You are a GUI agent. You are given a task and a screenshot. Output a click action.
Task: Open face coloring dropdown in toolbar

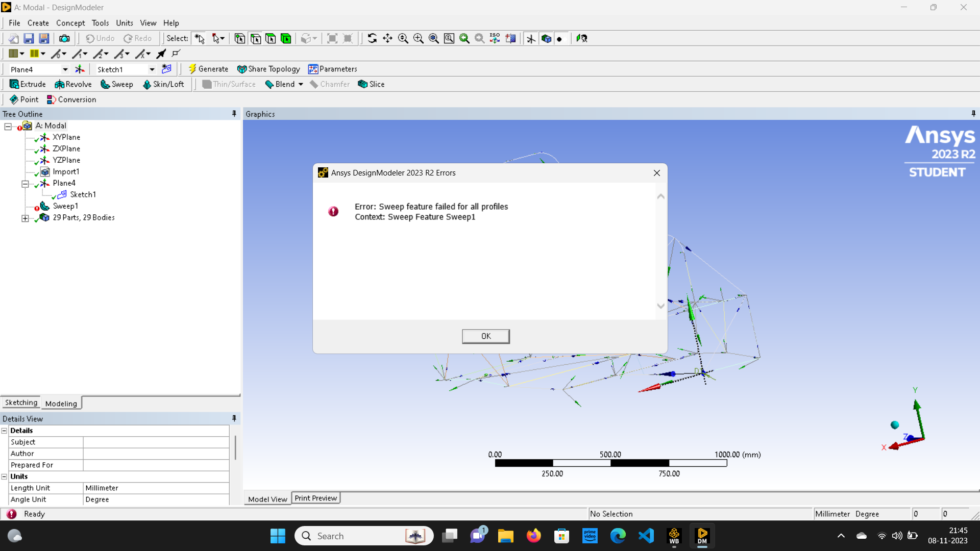(22, 54)
